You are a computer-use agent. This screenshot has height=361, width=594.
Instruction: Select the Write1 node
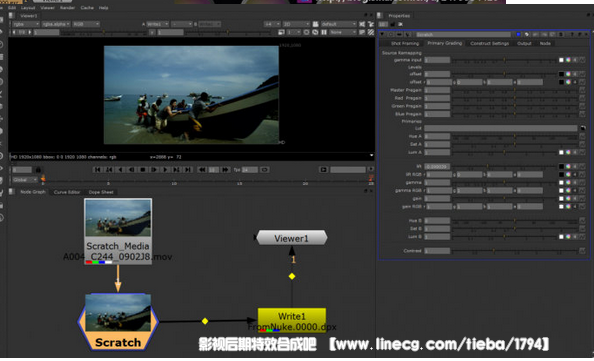point(292,320)
